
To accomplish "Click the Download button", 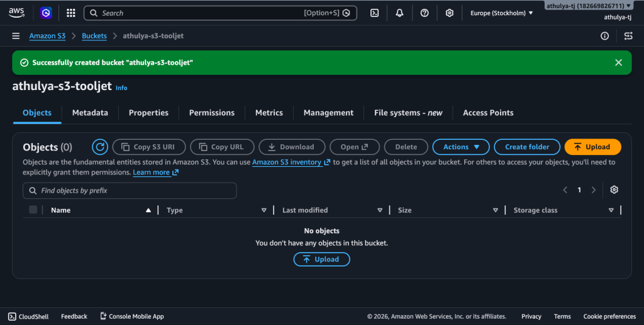I will pos(292,147).
